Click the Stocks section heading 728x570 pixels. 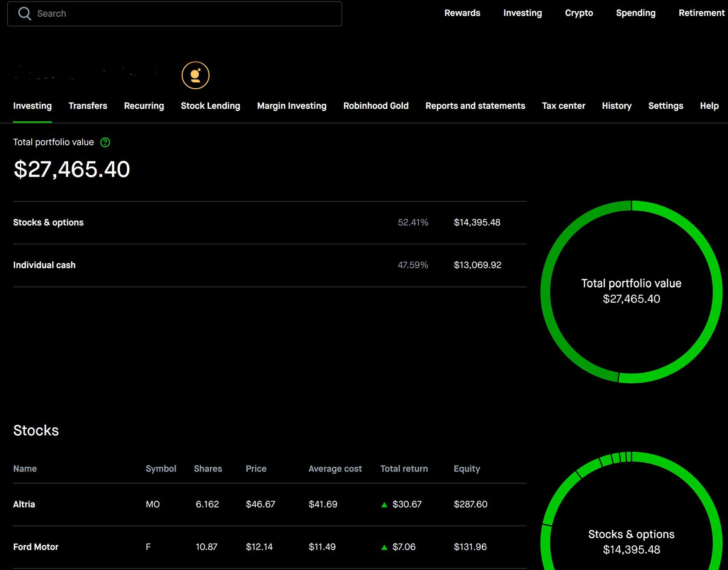36,430
